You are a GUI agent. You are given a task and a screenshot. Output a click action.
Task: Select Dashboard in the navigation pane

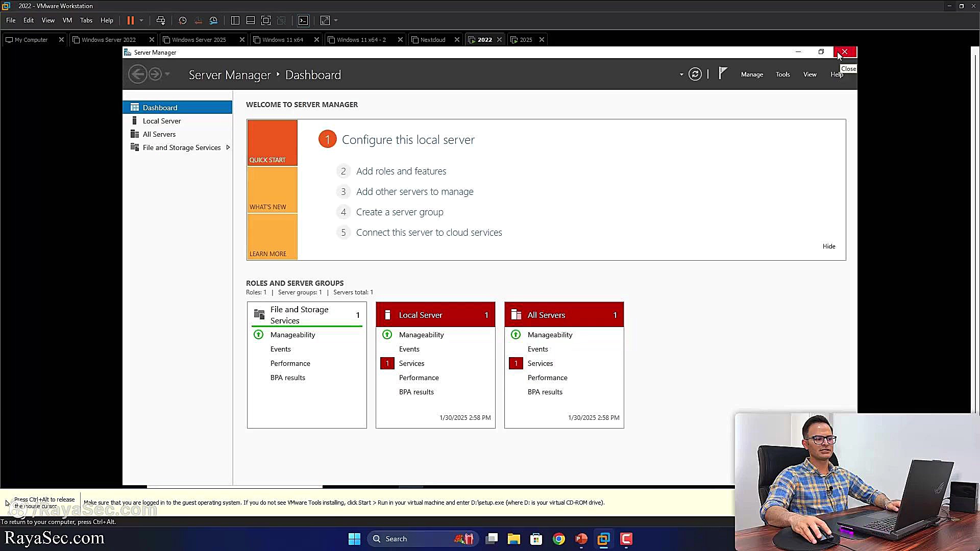point(177,108)
